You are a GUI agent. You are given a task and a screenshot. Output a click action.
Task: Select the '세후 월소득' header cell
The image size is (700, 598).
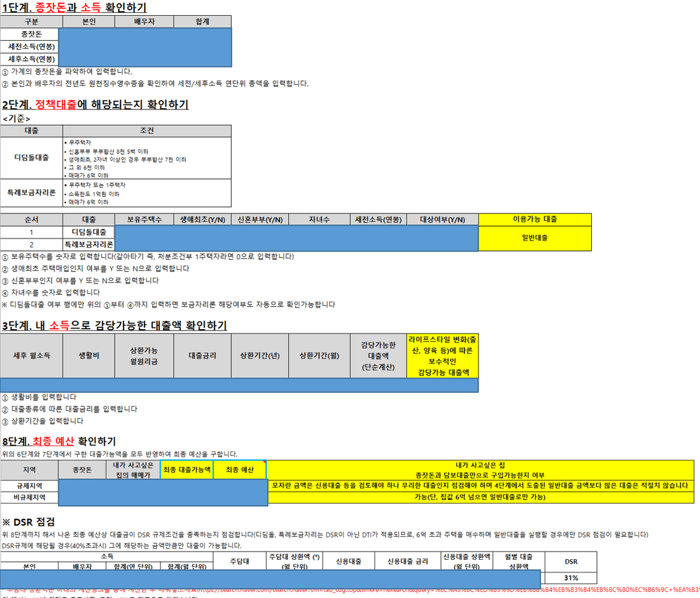coord(32,356)
